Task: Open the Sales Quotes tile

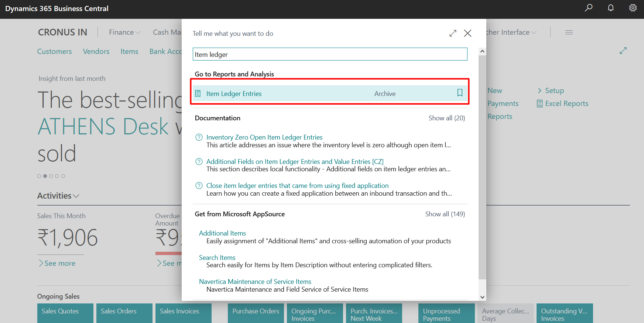Action: (x=65, y=313)
